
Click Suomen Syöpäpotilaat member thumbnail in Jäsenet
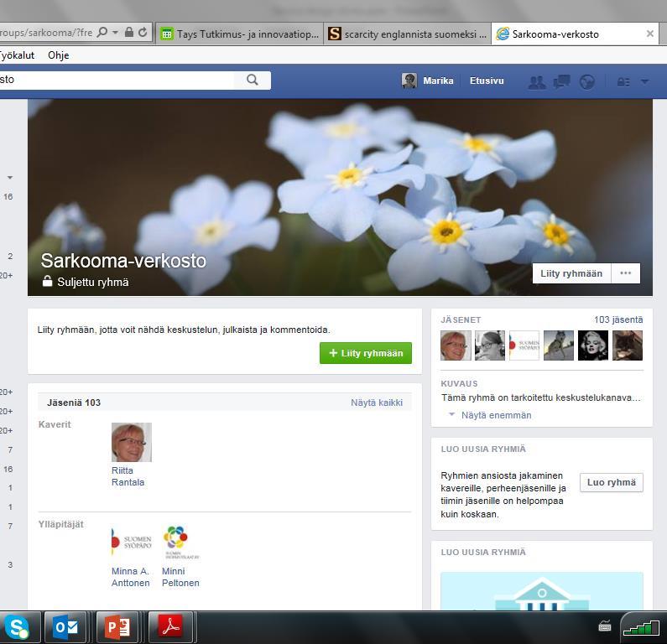point(524,345)
